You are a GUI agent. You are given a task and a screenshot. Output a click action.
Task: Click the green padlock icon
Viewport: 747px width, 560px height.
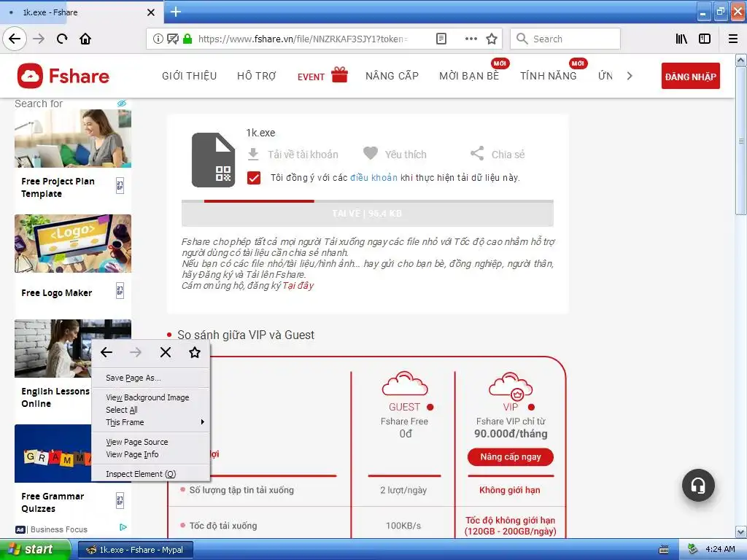coord(187,39)
